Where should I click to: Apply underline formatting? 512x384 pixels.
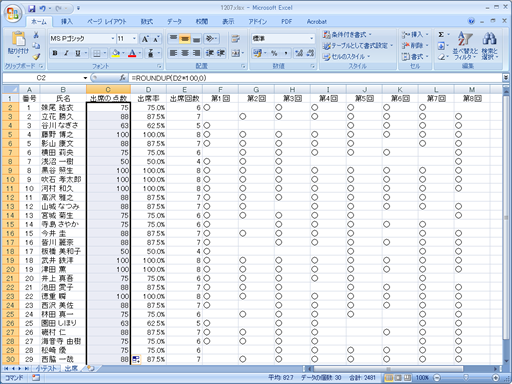[x=78, y=53]
